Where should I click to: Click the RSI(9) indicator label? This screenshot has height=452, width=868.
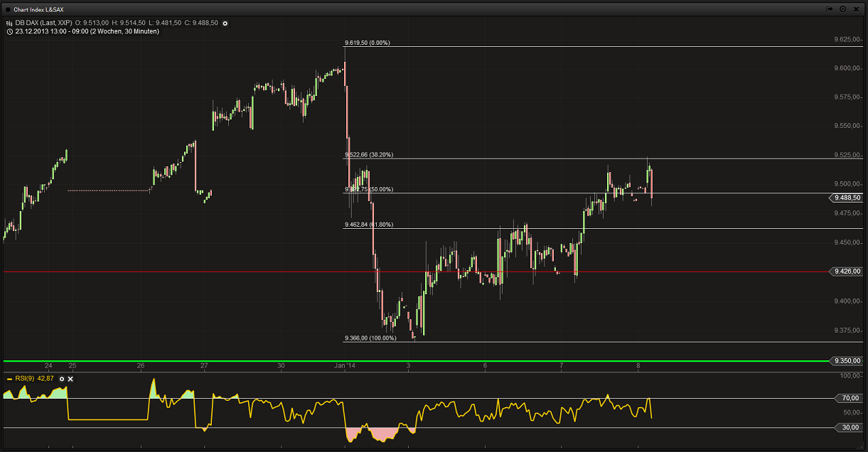click(x=23, y=379)
